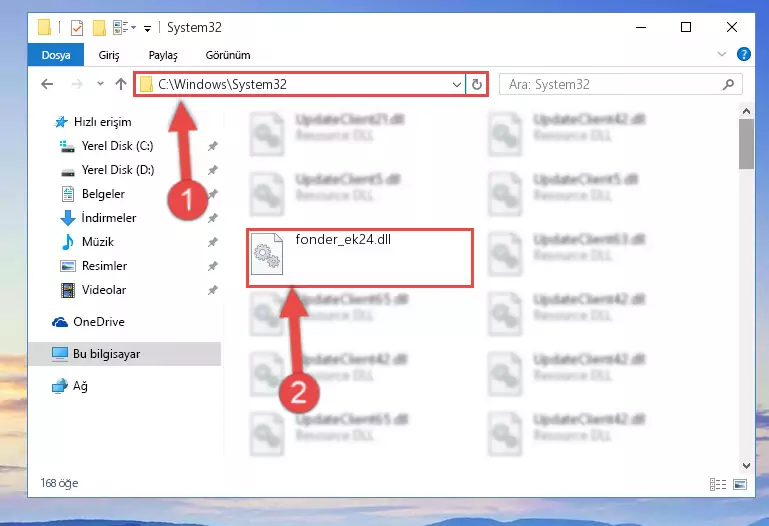
Task: Open Yerel Disk (D:) in sidebar
Action: click(x=118, y=170)
